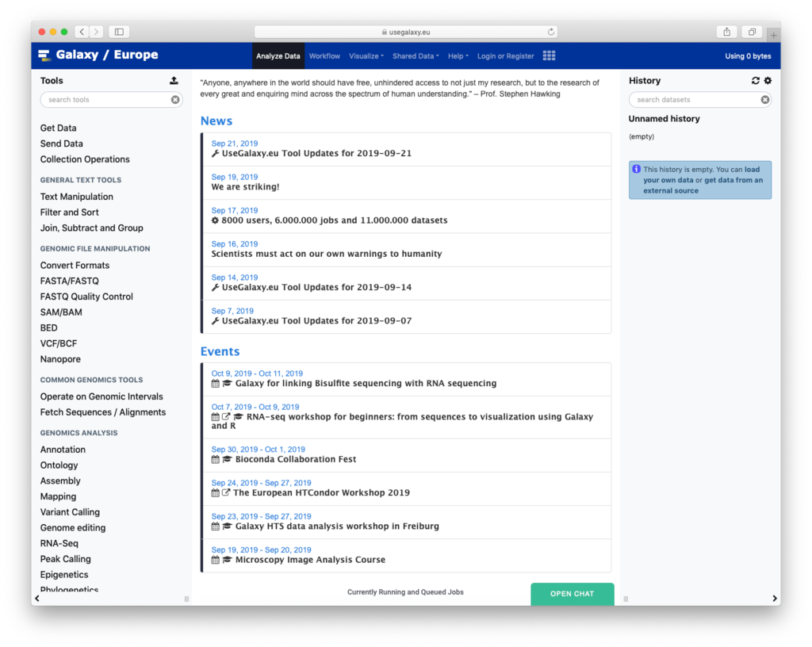Open the Help dropdown menu
The height and width of the screenshot is (647, 812).
[x=458, y=56]
